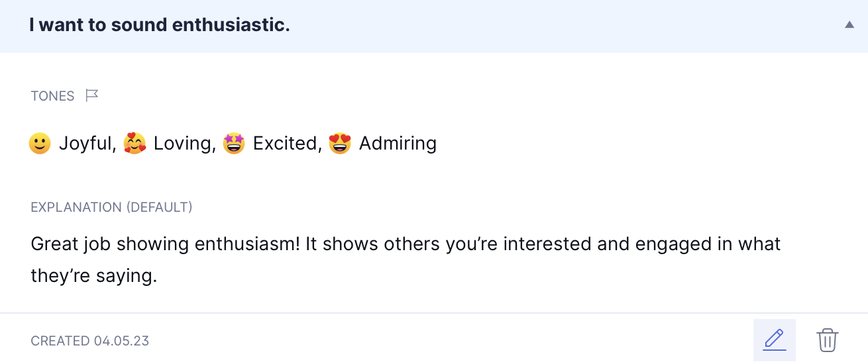The height and width of the screenshot is (364, 868).
Task: Toggle the blue goal header bar
Action: tap(434, 26)
